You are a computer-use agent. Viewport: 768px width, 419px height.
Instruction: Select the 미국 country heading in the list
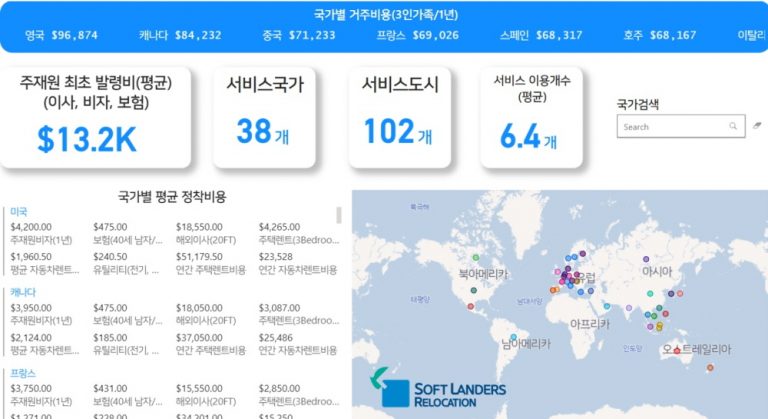[x=19, y=212]
